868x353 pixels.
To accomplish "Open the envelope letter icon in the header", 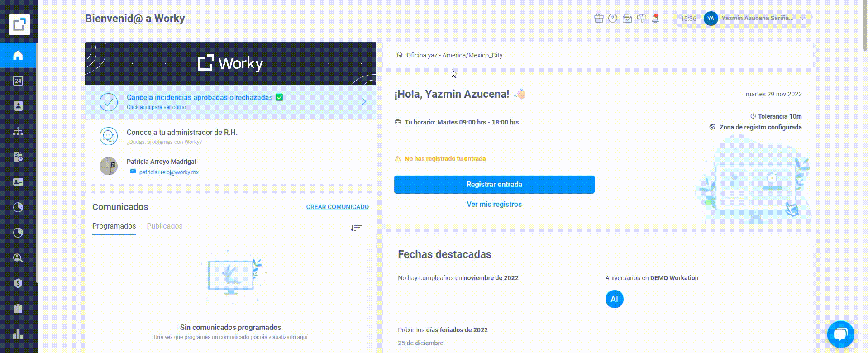I will point(627,18).
